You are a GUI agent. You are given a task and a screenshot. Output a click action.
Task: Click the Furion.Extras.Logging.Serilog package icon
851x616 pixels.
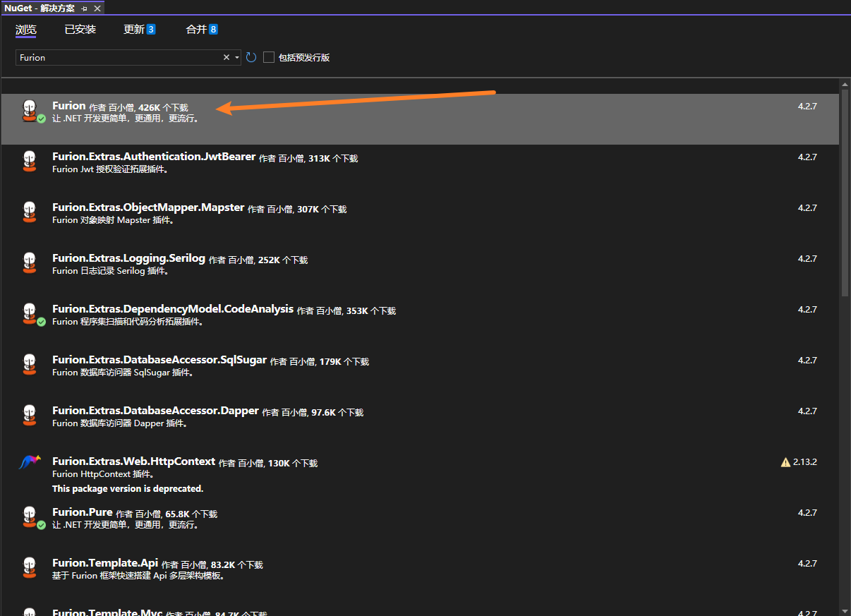(30, 262)
